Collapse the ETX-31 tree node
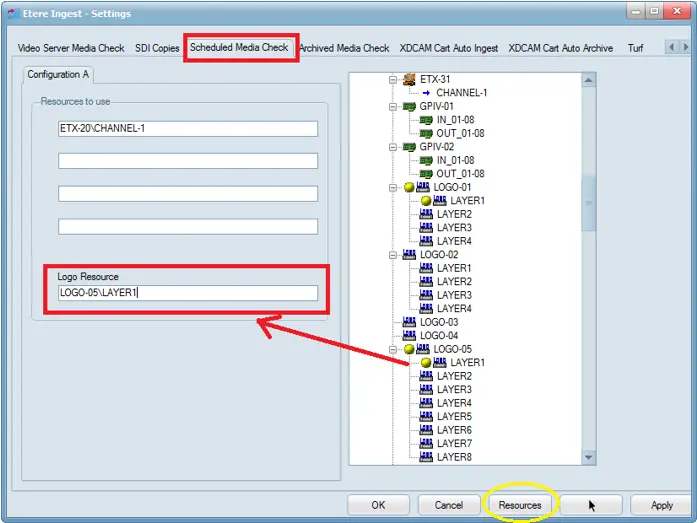 [x=394, y=79]
